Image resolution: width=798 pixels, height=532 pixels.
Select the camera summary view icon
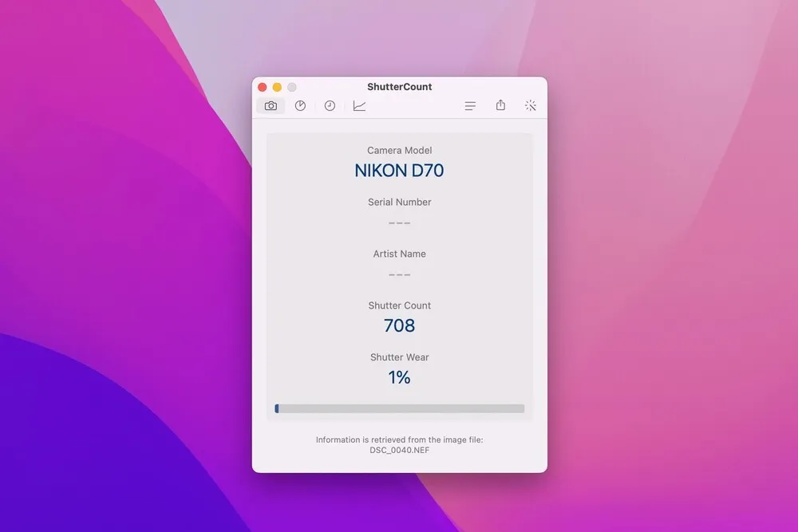(271, 106)
